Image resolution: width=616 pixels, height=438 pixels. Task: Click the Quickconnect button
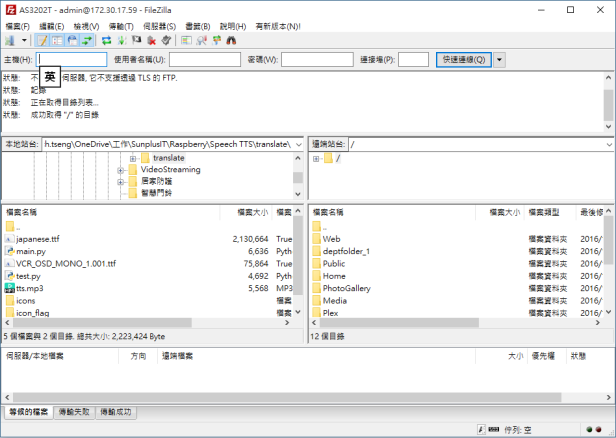tap(462, 60)
